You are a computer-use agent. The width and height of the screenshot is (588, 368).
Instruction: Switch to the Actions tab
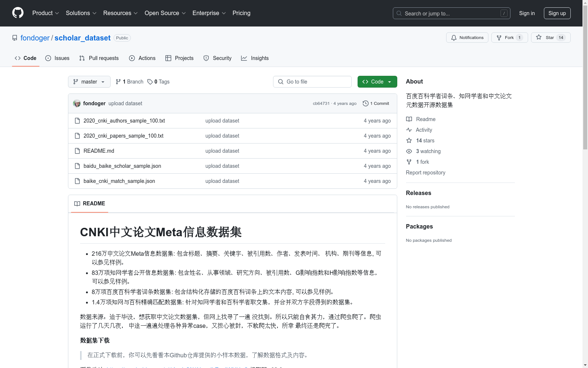[142, 58]
